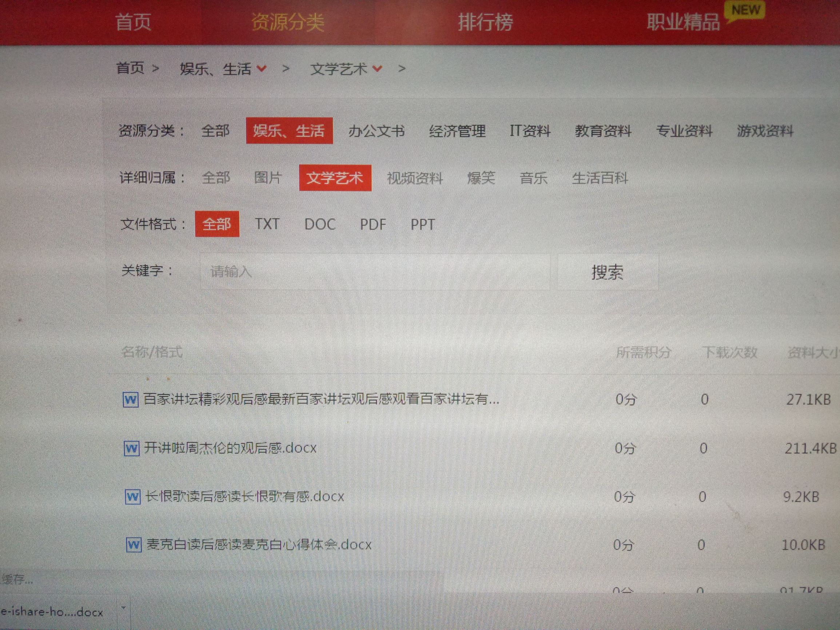The height and width of the screenshot is (630, 840).
Task: Click the Word icon beside 开讲啦周杰伦的观后感.docx
Action: (132, 448)
